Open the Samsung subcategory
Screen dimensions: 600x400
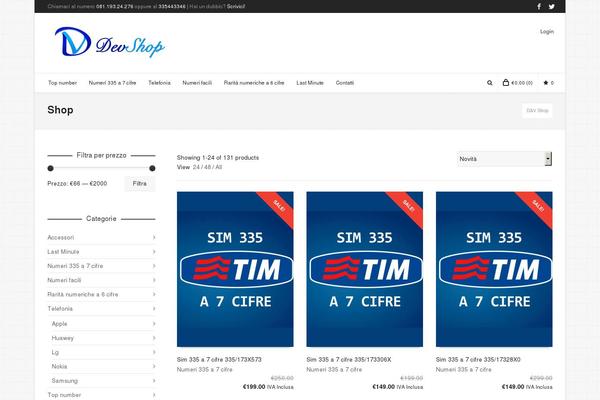click(65, 380)
